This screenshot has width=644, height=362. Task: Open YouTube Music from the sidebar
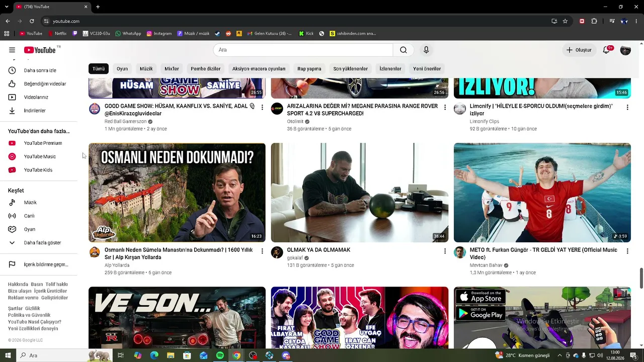[40, 156]
